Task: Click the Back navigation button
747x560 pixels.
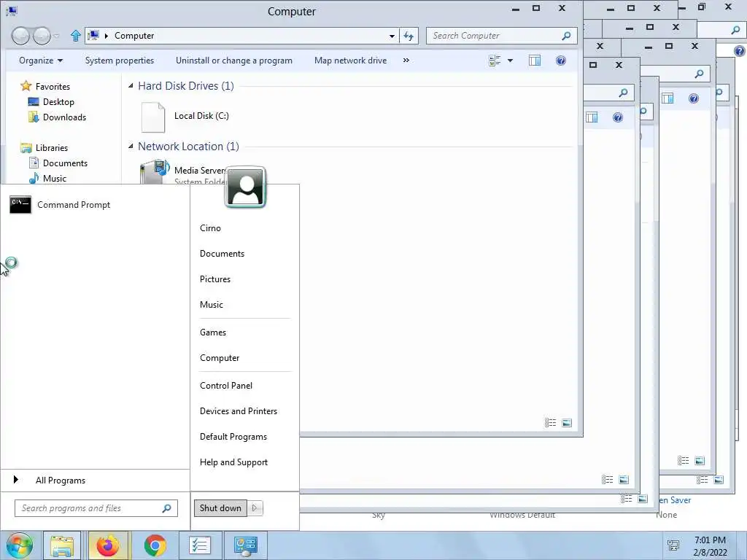Action: pyautogui.click(x=20, y=36)
